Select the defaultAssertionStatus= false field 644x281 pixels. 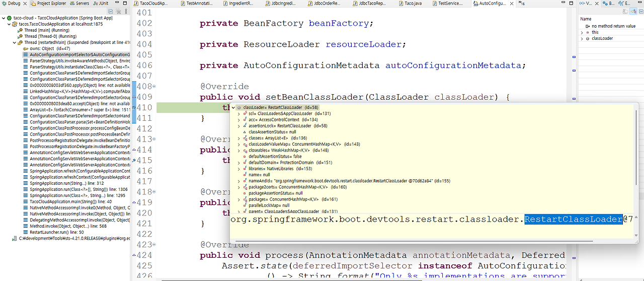click(273, 156)
